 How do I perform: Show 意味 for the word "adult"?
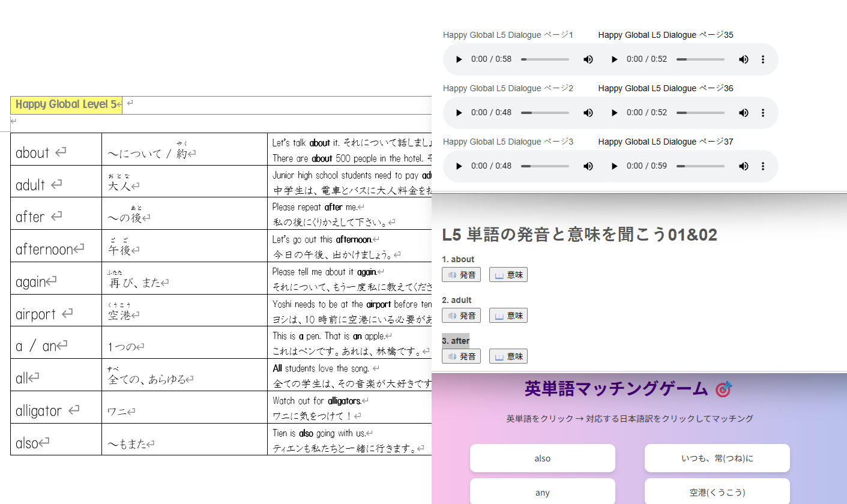pyautogui.click(x=508, y=316)
